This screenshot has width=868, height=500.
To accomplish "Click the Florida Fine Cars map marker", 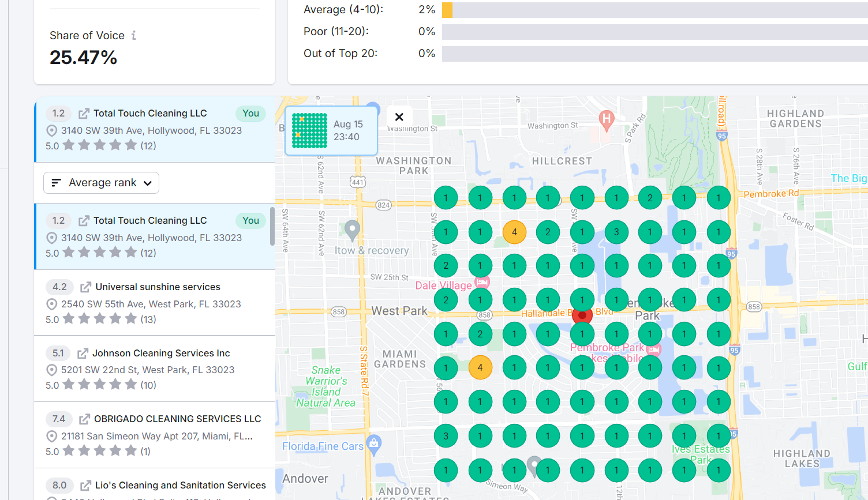I will tap(374, 443).
